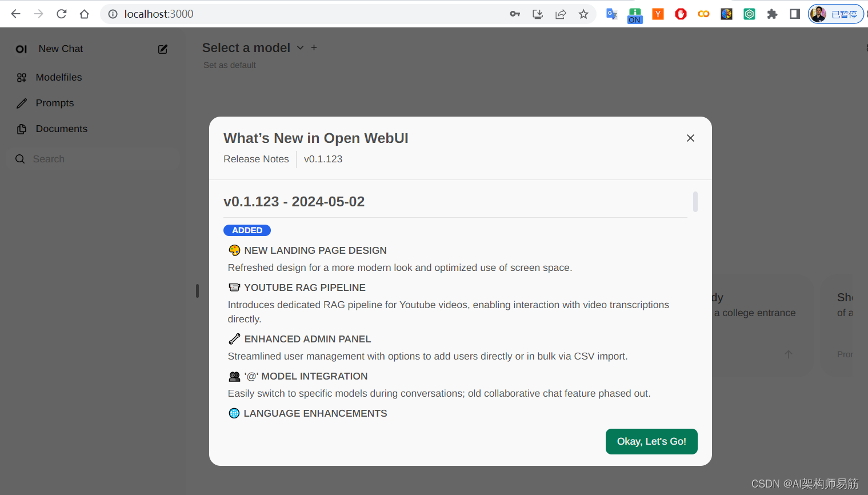
Task: Click the blue ADDED badge
Action: click(247, 230)
